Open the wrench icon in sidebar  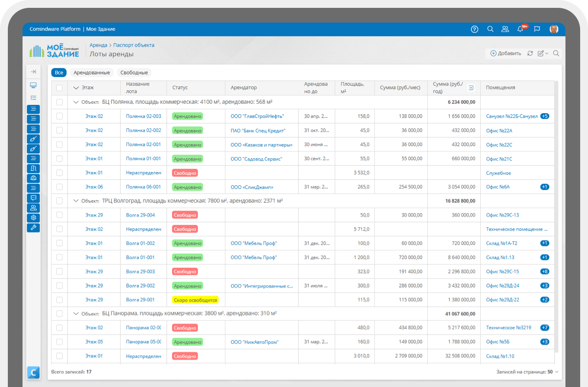click(33, 227)
